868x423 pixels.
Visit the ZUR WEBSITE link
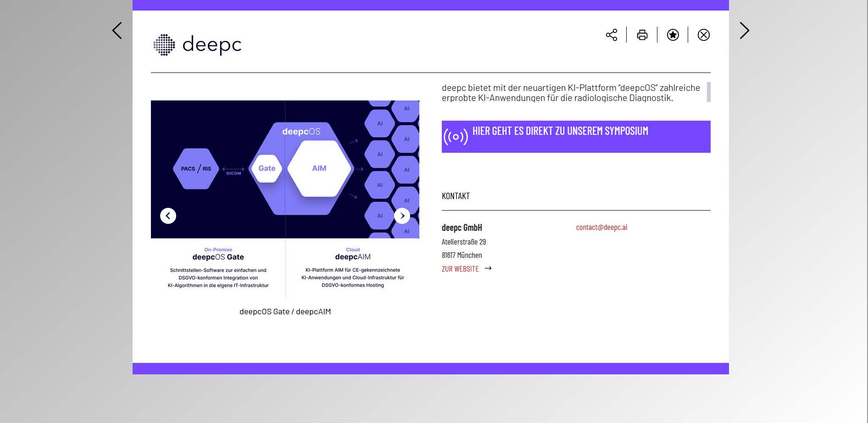pyautogui.click(x=460, y=269)
